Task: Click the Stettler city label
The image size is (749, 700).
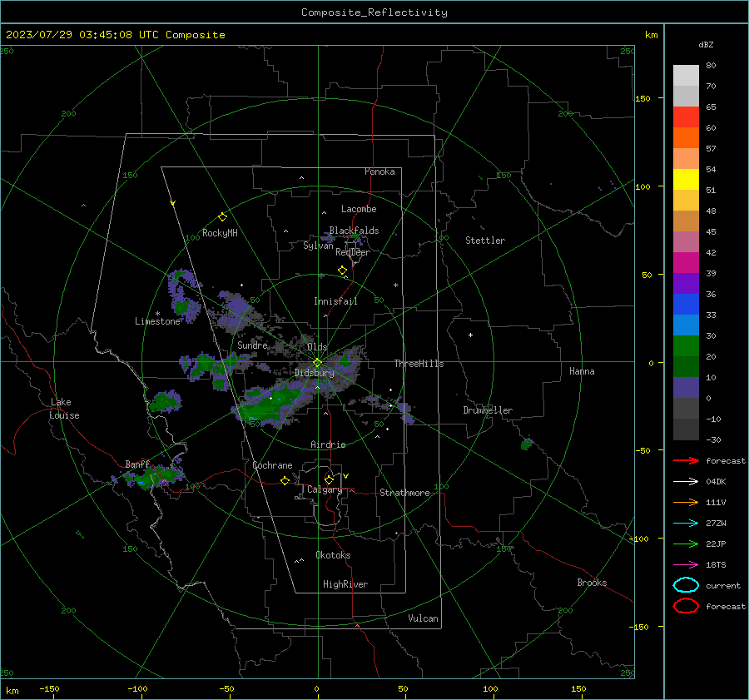Action: click(x=485, y=241)
